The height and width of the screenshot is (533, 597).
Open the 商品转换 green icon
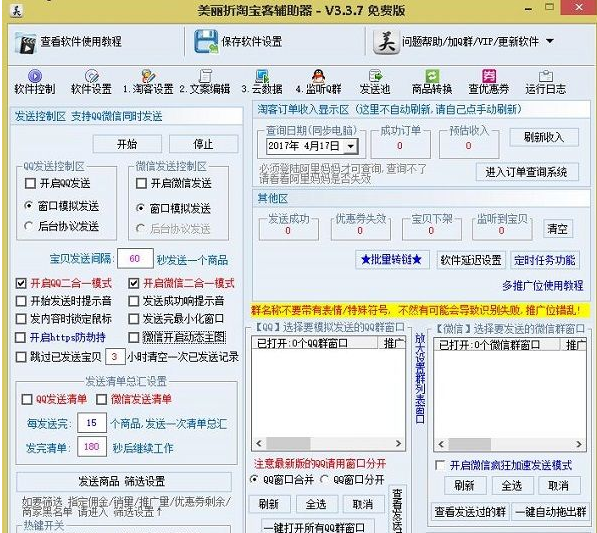tap(432, 76)
